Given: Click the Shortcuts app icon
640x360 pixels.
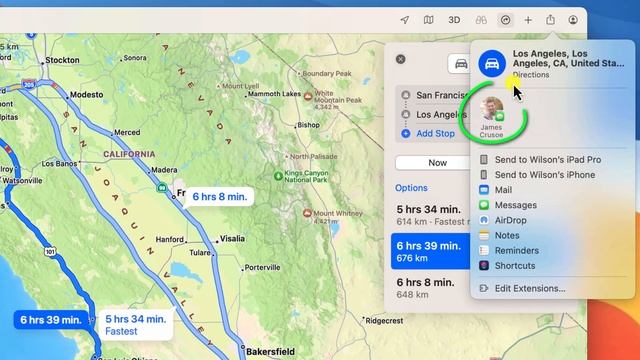Looking at the screenshot, I should tap(484, 265).
